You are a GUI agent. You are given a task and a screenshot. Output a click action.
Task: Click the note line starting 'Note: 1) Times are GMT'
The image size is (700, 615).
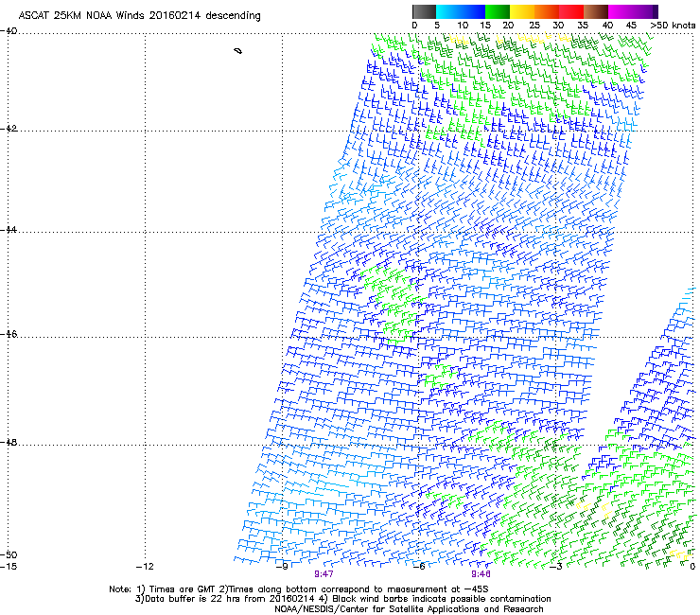click(x=299, y=589)
